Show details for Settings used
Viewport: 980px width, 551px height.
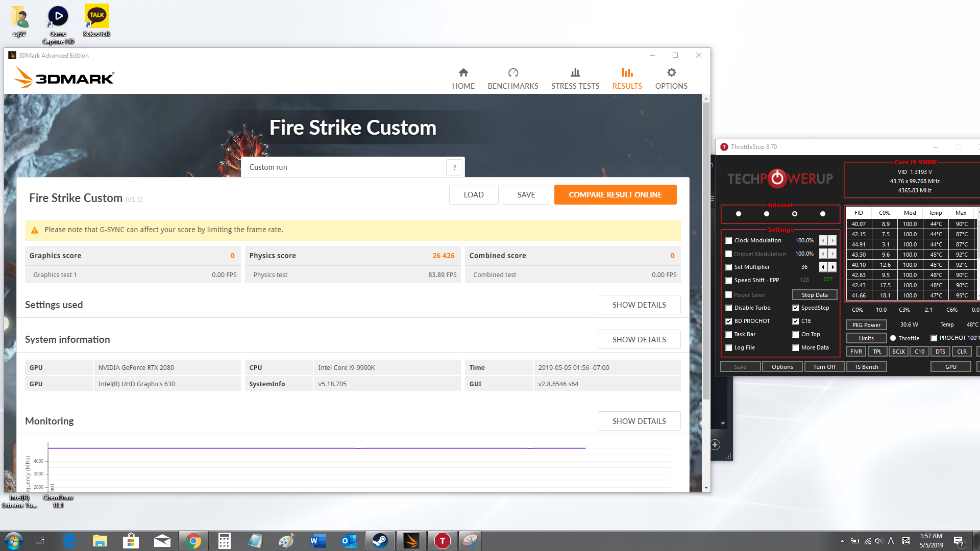tap(639, 305)
